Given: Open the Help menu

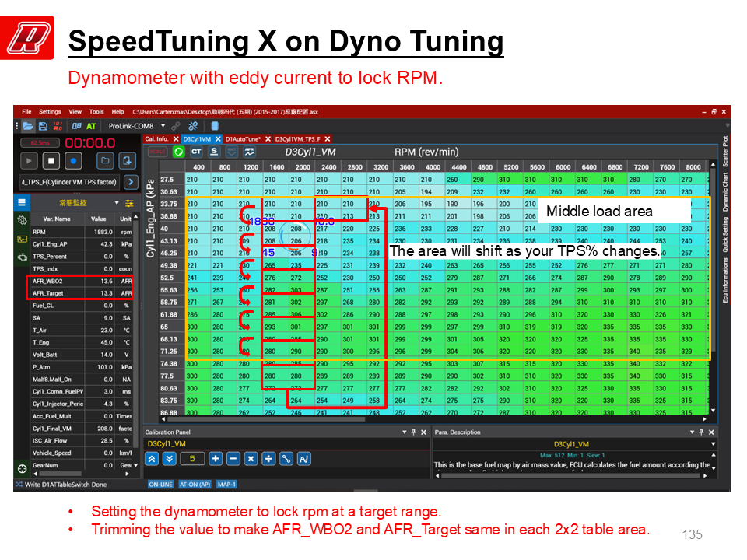Looking at the screenshot, I should tap(117, 112).
